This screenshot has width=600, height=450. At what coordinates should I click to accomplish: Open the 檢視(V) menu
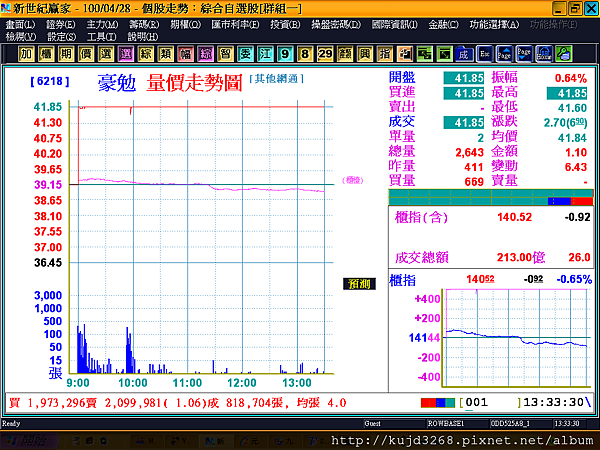pos(21,37)
